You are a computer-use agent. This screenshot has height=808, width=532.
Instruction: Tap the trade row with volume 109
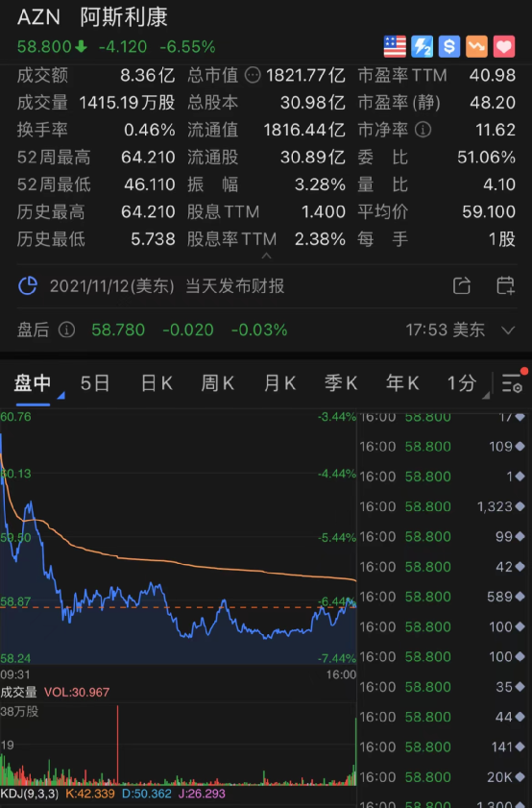pos(443,446)
